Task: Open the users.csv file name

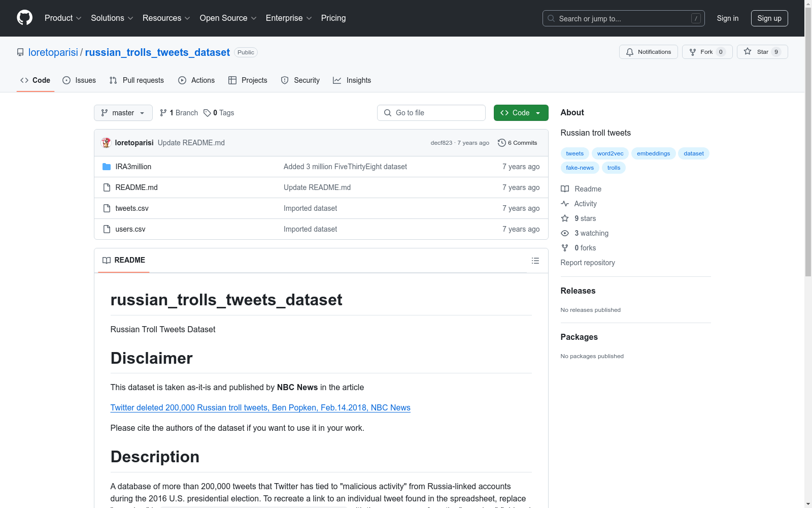Action: click(130, 229)
